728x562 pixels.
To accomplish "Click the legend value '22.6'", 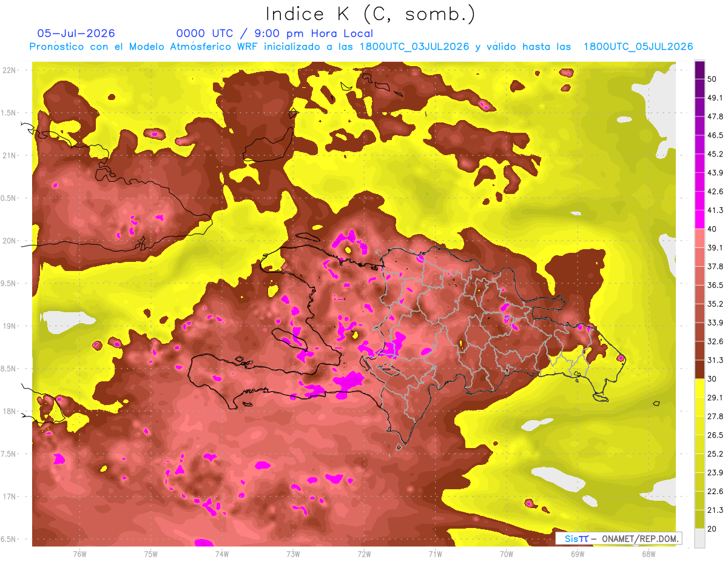I will (x=715, y=492).
